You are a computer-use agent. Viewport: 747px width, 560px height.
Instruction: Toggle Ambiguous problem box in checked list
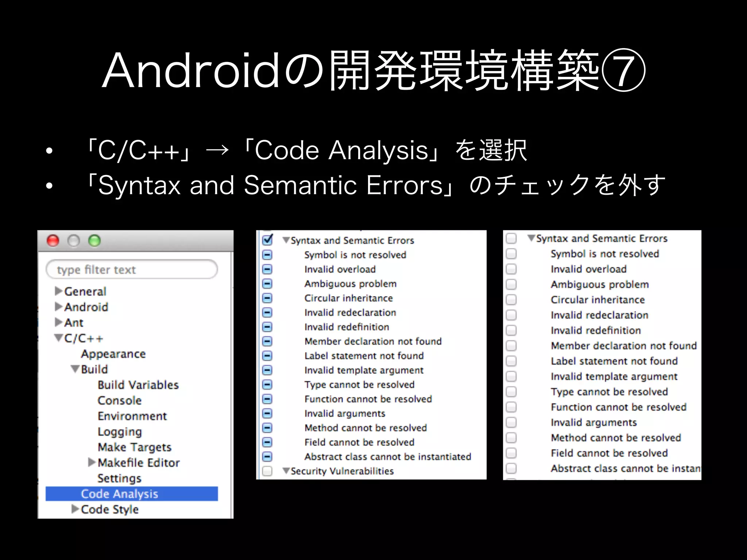coord(267,283)
